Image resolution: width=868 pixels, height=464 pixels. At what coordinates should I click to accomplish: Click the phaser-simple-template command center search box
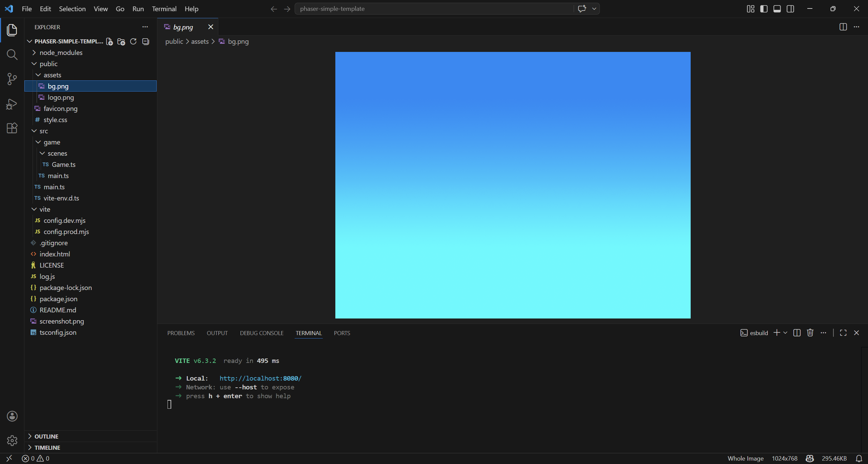(434, 9)
